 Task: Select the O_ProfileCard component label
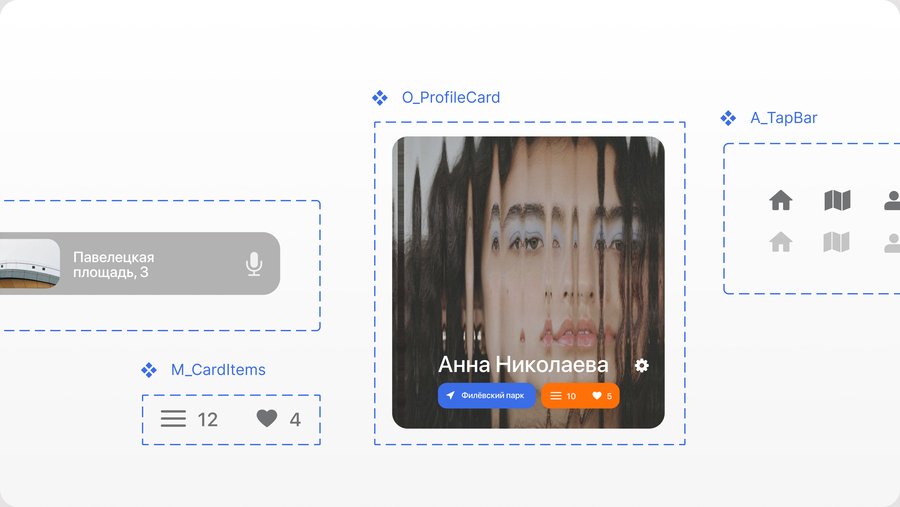click(x=451, y=98)
